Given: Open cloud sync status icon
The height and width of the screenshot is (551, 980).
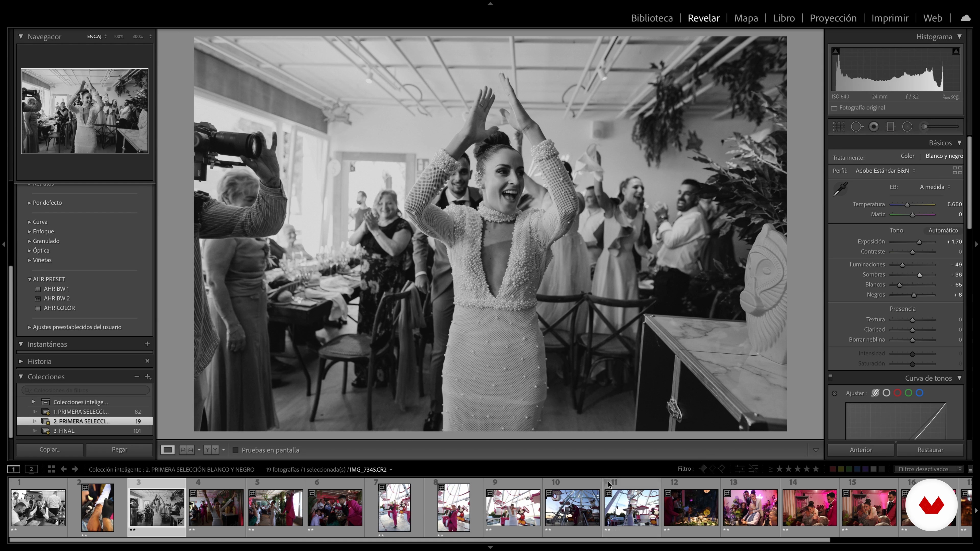Looking at the screenshot, I should pyautogui.click(x=965, y=18).
